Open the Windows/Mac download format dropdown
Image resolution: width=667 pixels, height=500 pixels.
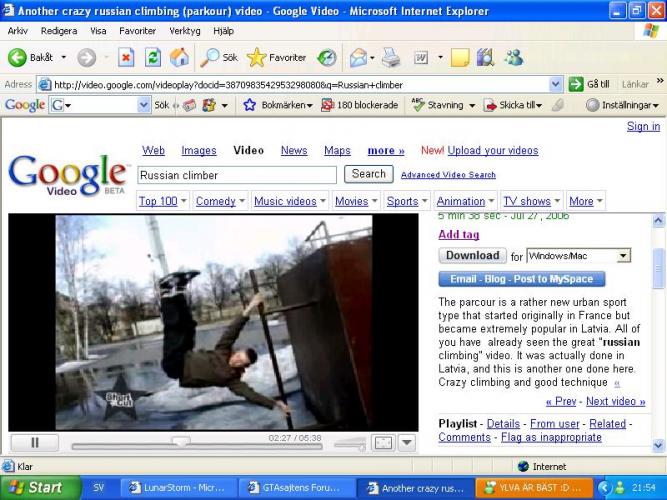coord(623,256)
